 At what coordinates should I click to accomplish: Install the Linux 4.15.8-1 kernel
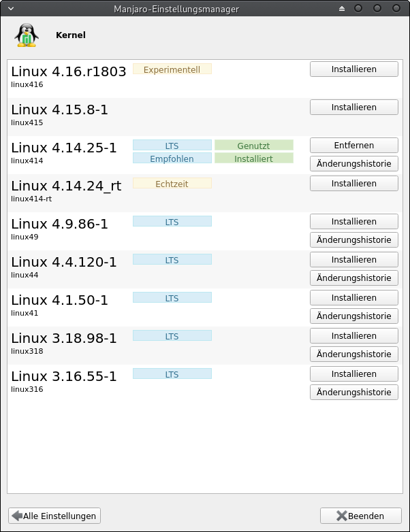coord(353,107)
